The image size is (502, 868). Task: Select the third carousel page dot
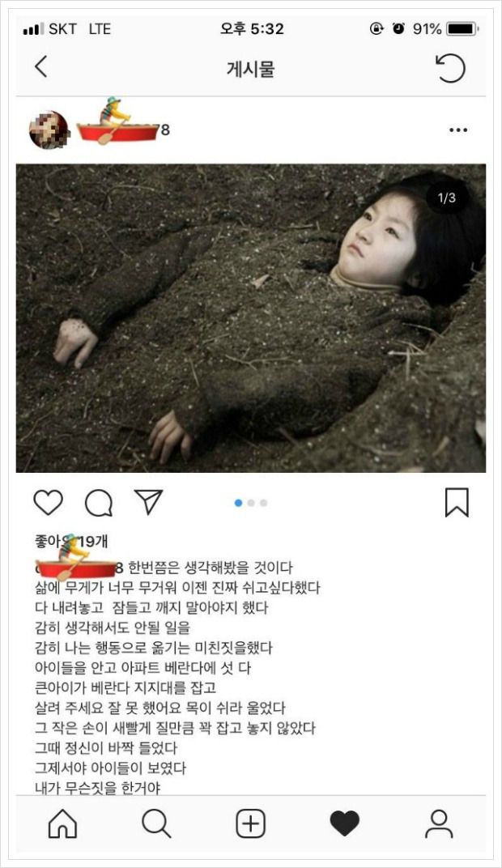[x=263, y=503]
